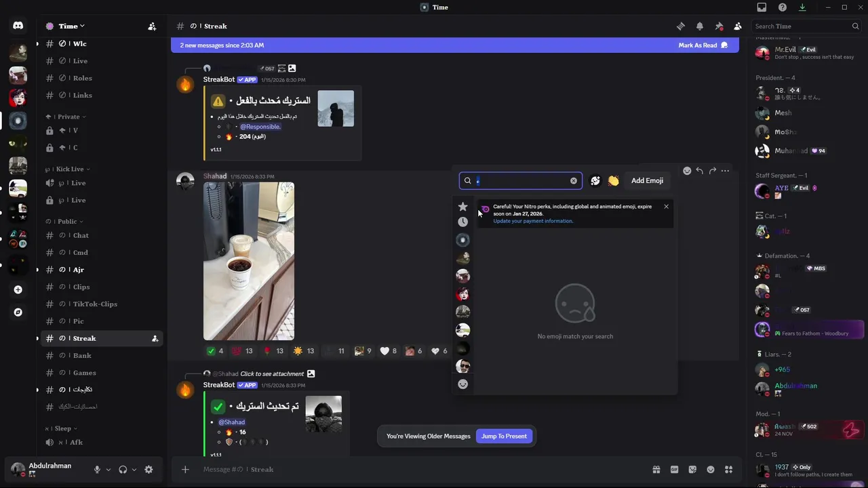Open the Inbox icon in title bar
The image size is (868, 488).
tap(762, 7)
